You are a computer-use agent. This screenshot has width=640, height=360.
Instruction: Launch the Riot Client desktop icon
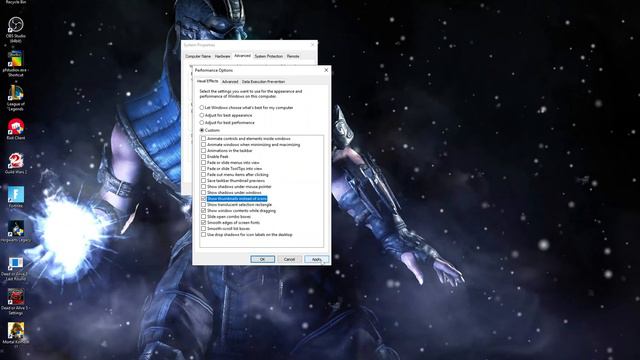tap(16, 128)
